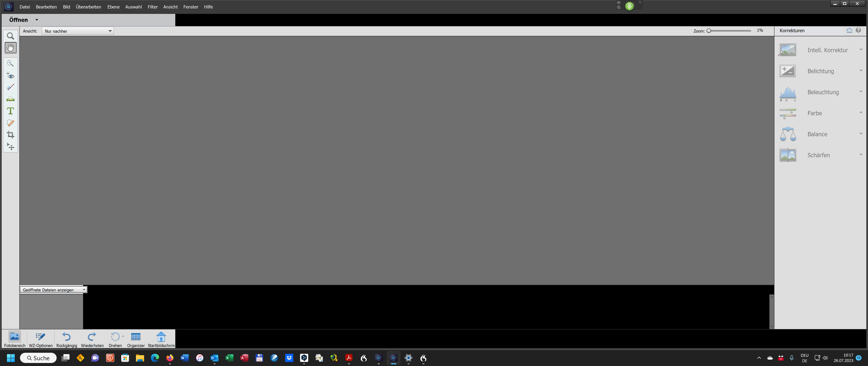
Task: Select the Quick Selection tool
Action: coord(11,63)
